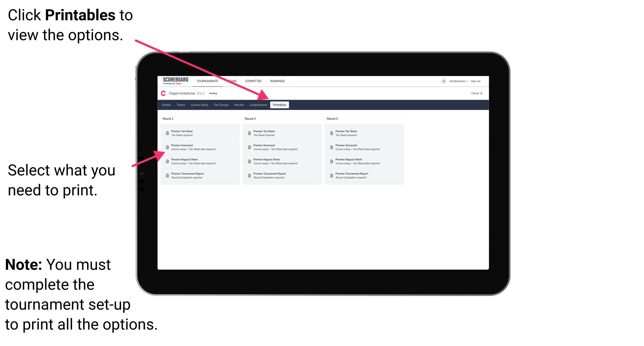The width and height of the screenshot is (644, 346).
Task: Click the Printables tab
Action: (x=279, y=105)
